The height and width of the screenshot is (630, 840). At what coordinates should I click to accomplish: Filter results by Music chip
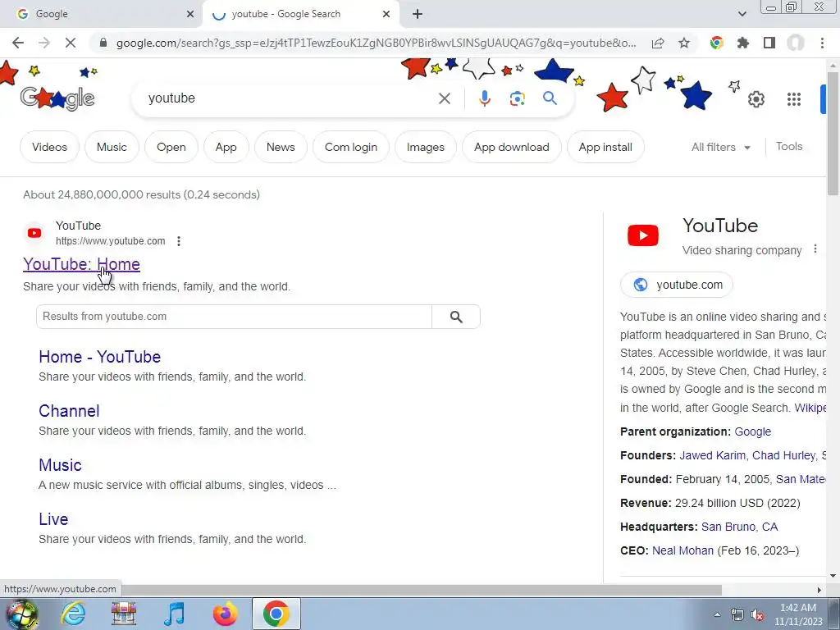(x=112, y=147)
